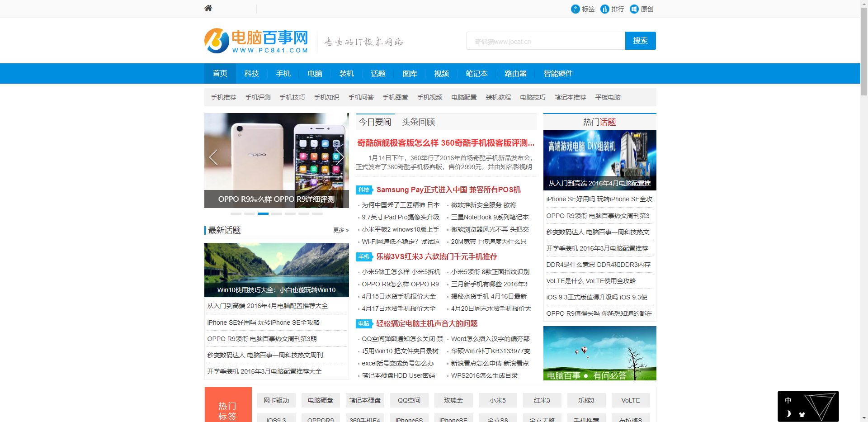Click the 手机 category badge
Viewport: 868px width, 422px height.
click(x=364, y=257)
